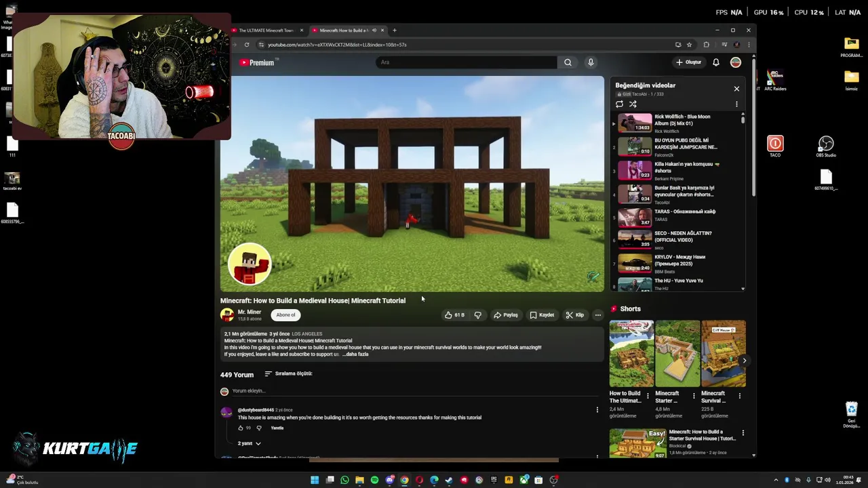This screenshot has height=488, width=868.
Task: Open options for Minecraft Starter Survival House video
Action: point(743,432)
